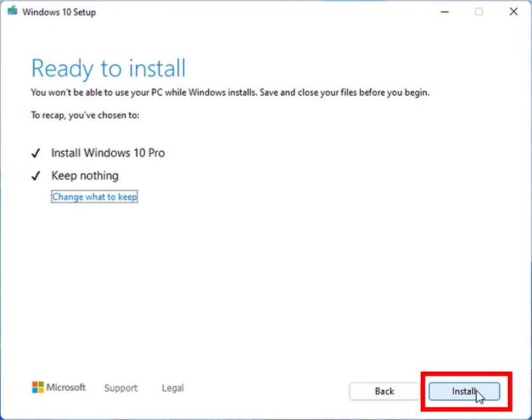The height and width of the screenshot is (420, 532).
Task: Click the Windows 10 Setup title bar icon
Action: (13, 12)
